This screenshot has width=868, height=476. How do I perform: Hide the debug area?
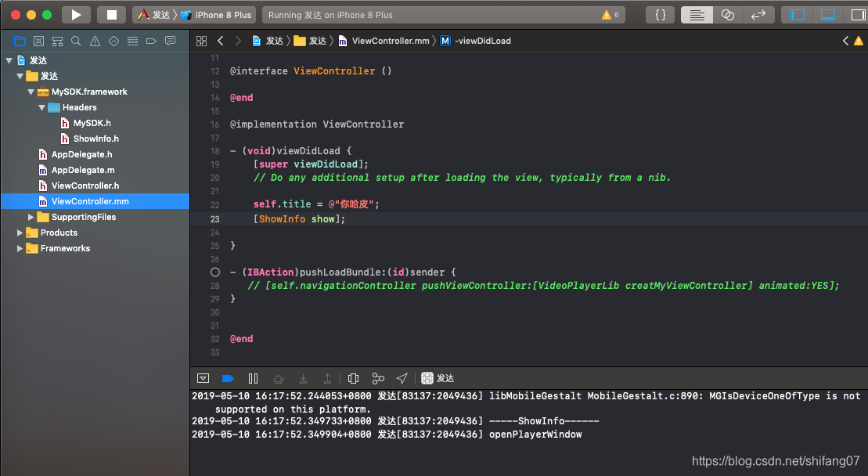click(203, 378)
